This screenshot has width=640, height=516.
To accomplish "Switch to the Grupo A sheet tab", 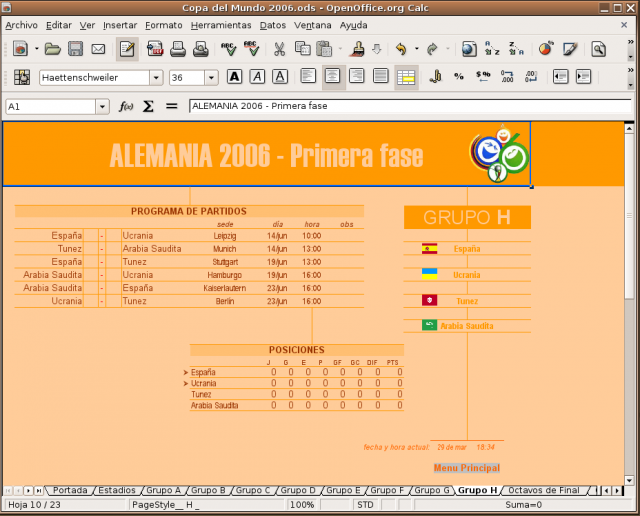I will [x=164, y=490].
